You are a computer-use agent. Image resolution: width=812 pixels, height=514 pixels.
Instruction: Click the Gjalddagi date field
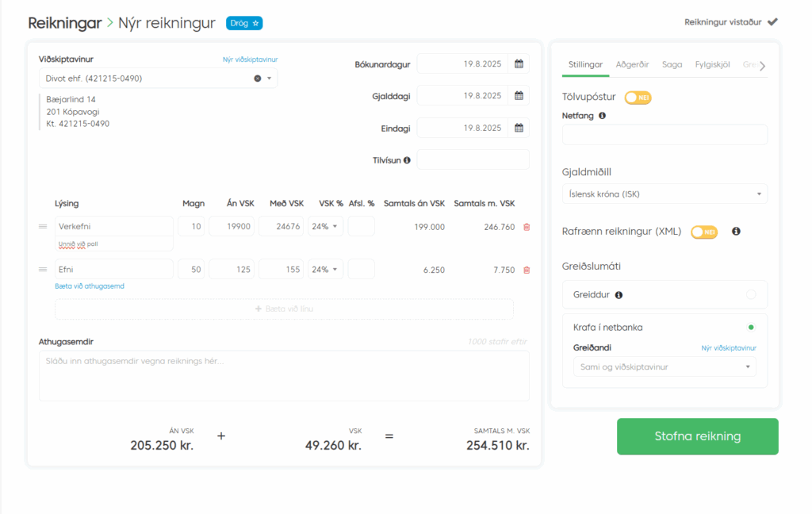(x=462, y=96)
